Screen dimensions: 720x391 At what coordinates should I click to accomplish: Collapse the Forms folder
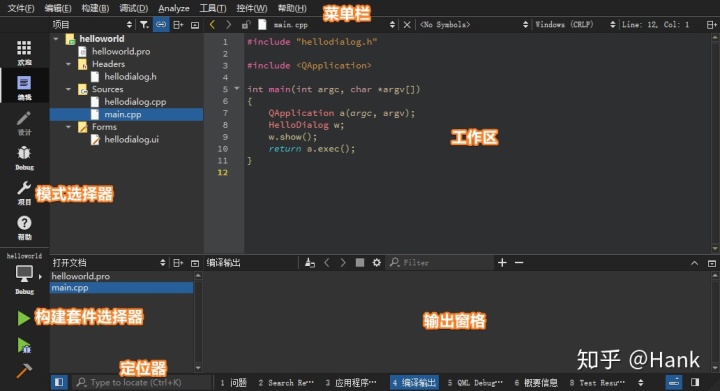68,127
